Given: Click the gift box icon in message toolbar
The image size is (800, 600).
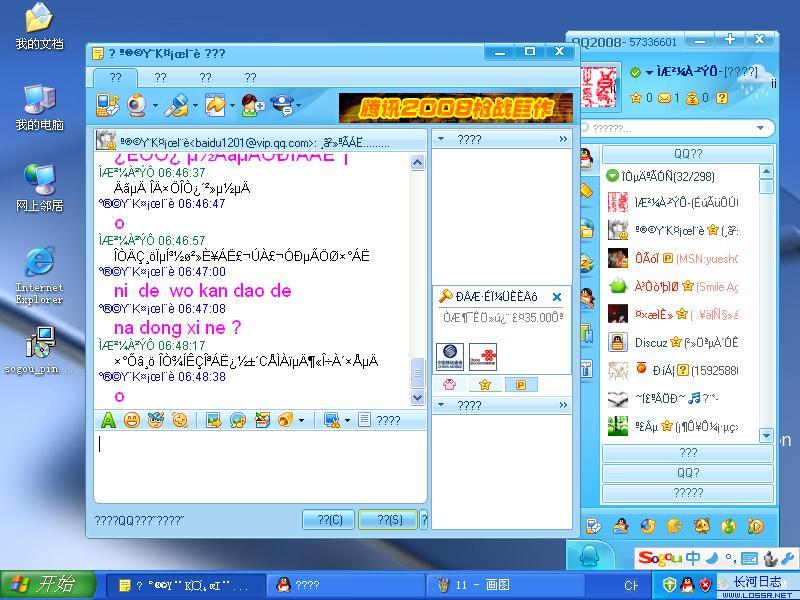Looking at the screenshot, I should 262,420.
